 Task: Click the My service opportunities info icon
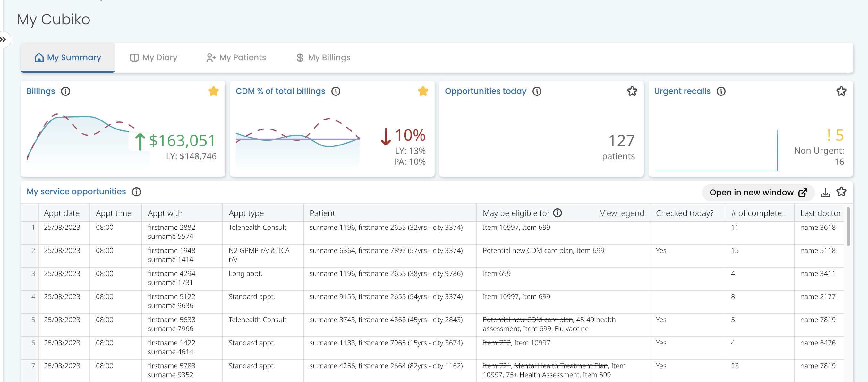[136, 192]
